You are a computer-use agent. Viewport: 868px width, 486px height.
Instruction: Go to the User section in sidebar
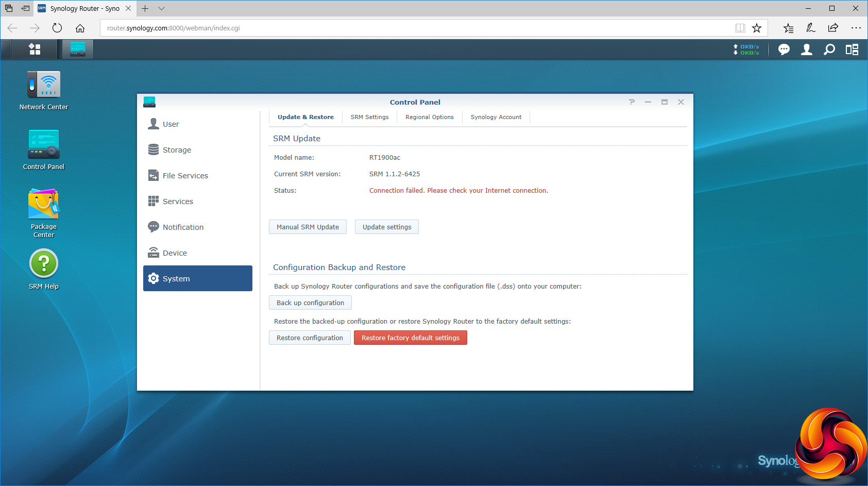coord(198,124)
